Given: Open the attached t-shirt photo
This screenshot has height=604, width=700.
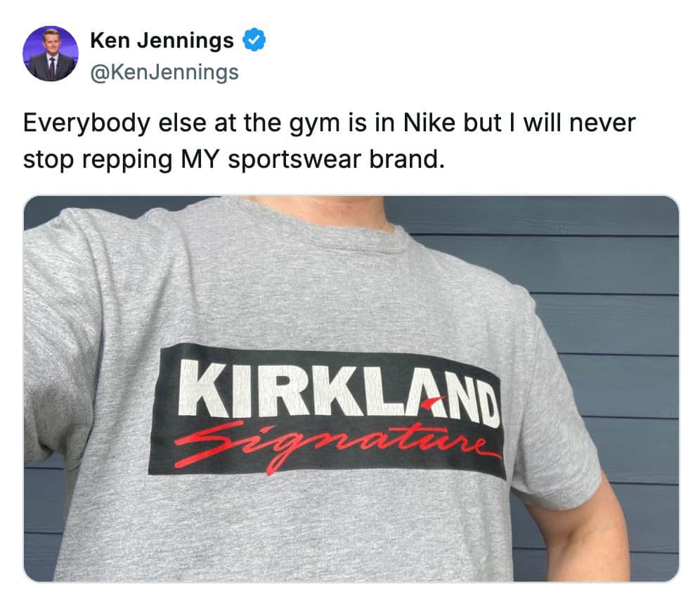Looking at the screenshot, I should point(351,388).
